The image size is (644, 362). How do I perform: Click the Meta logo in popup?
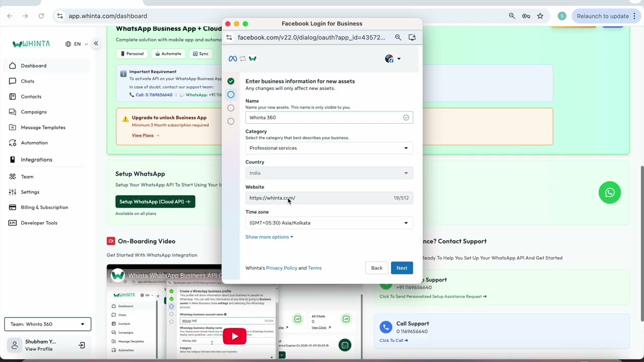[232, 59]
